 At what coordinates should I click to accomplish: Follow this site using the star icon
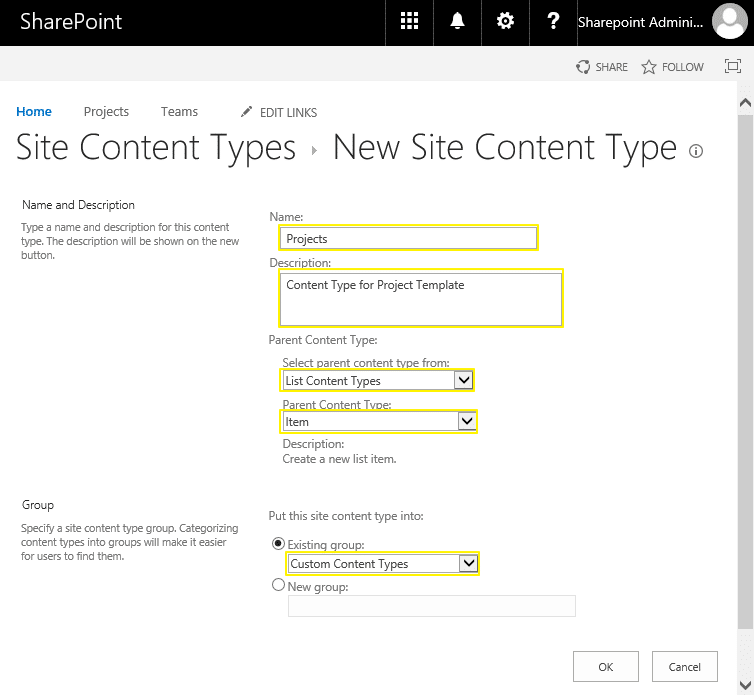pos(649,67)
